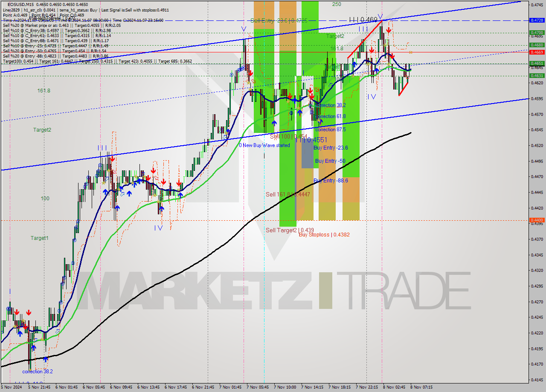This screenshot has height=392, width=546.
Task: Click the '7 Nov 10:00' time label
Action: coord(285,387)
